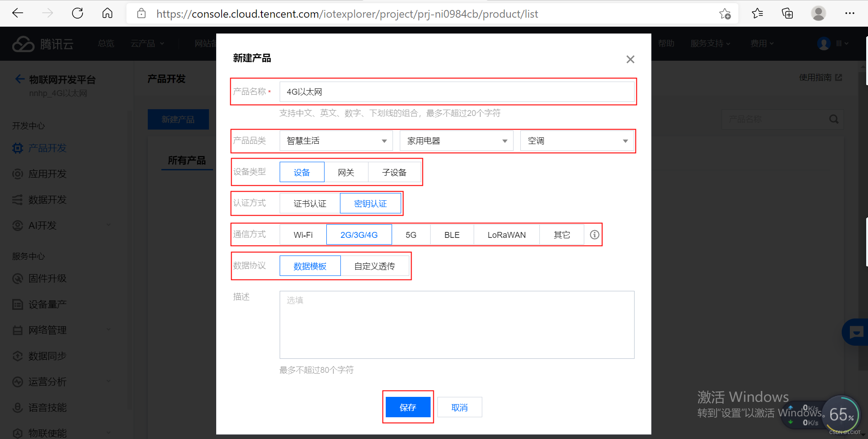Click the Tencent Cloud account avatar in the header

tap(824, 43)
